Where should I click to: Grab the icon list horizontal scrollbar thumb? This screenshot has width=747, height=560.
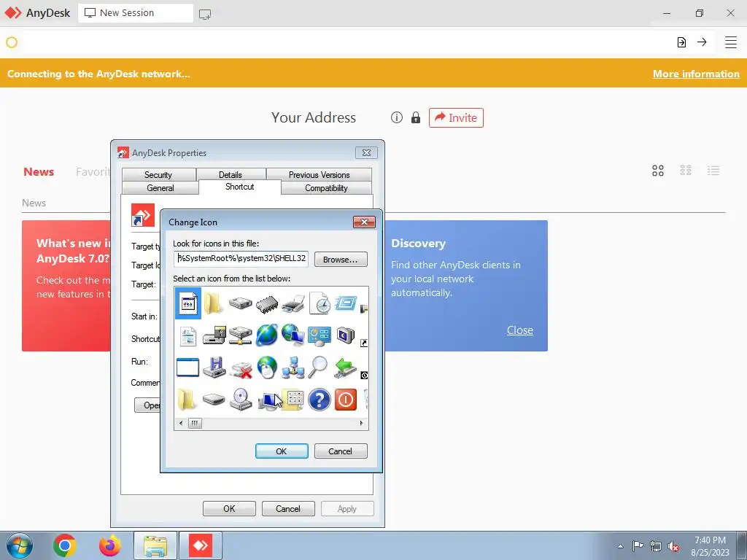(x=195, y=423)
